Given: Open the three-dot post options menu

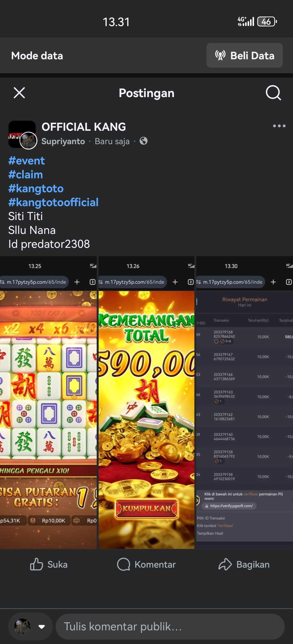Looking at the screenshot, I should (x=279, y=126).
